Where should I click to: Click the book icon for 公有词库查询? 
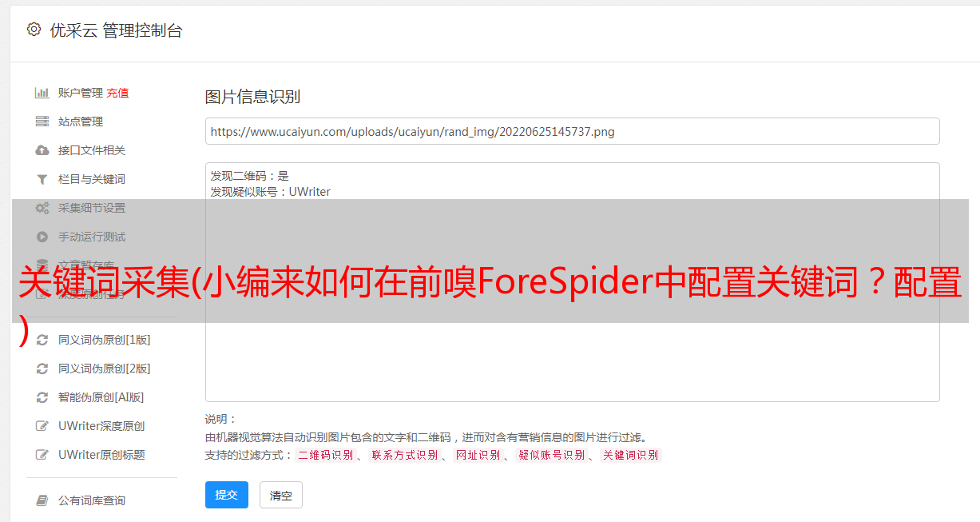click(x=42, y=500)
